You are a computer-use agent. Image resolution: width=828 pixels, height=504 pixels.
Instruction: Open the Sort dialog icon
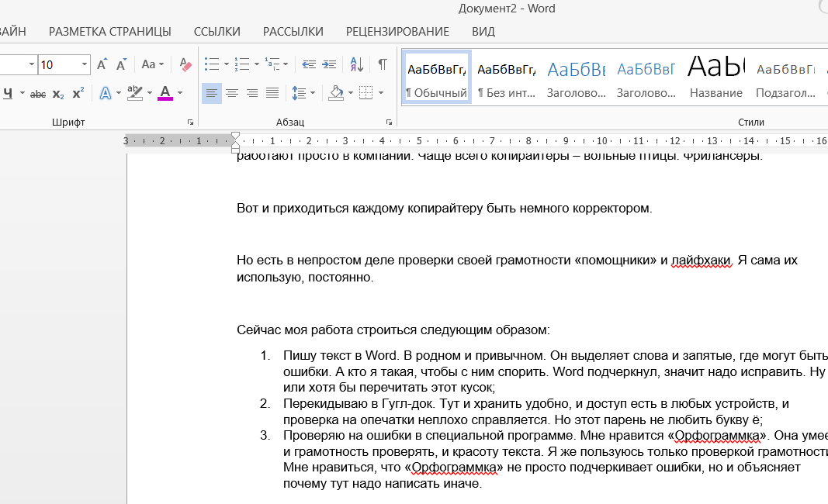[x=355, y=64]
